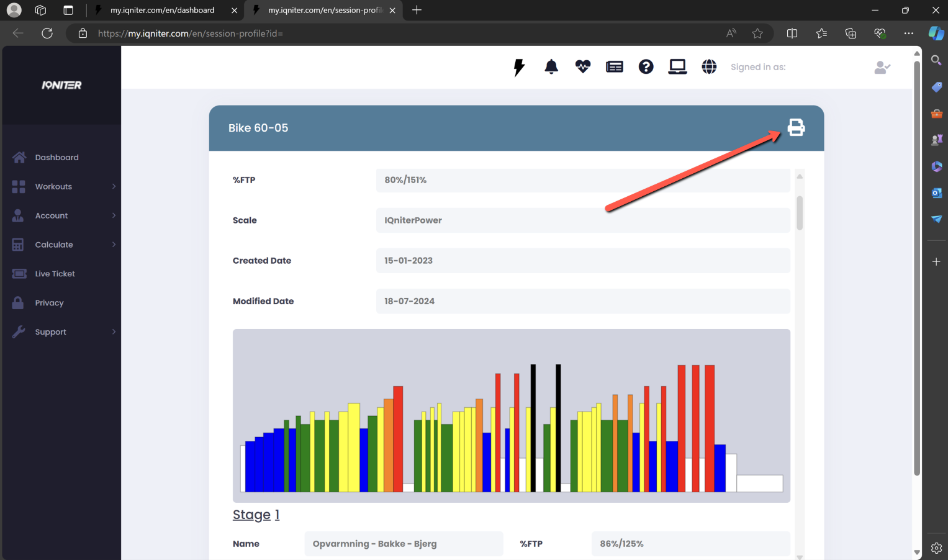This screenshot has height=560, width=948.
Task: Go to Dashboard in sidebar
Action: coord(56,158)
